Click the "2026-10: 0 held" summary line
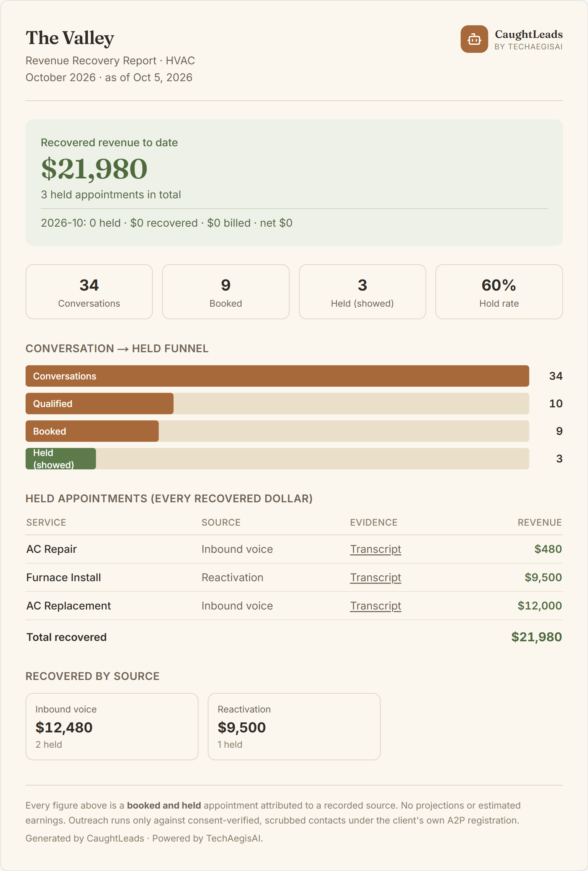Image resolution: width=588 pixels, height=871 pixels. (x=167, y=223)
